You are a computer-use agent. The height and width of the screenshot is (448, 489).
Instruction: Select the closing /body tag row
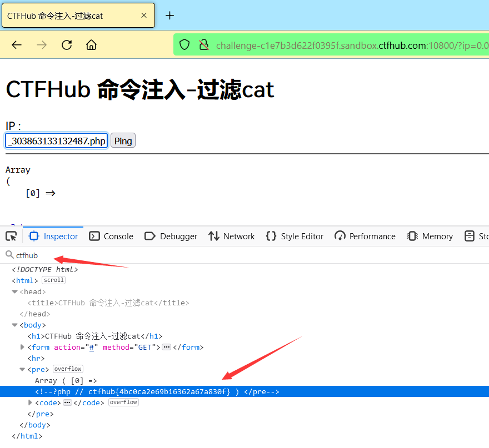[x=35, y=425]
